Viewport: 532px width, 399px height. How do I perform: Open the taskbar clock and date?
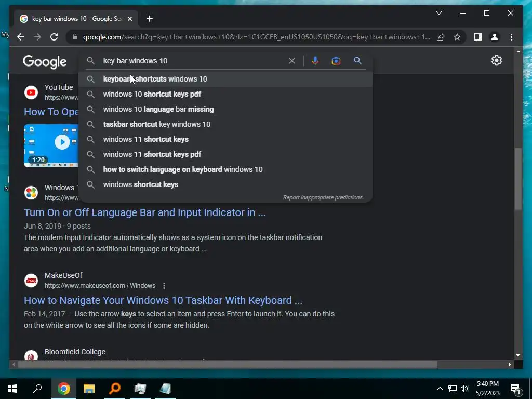click(487, 389)
